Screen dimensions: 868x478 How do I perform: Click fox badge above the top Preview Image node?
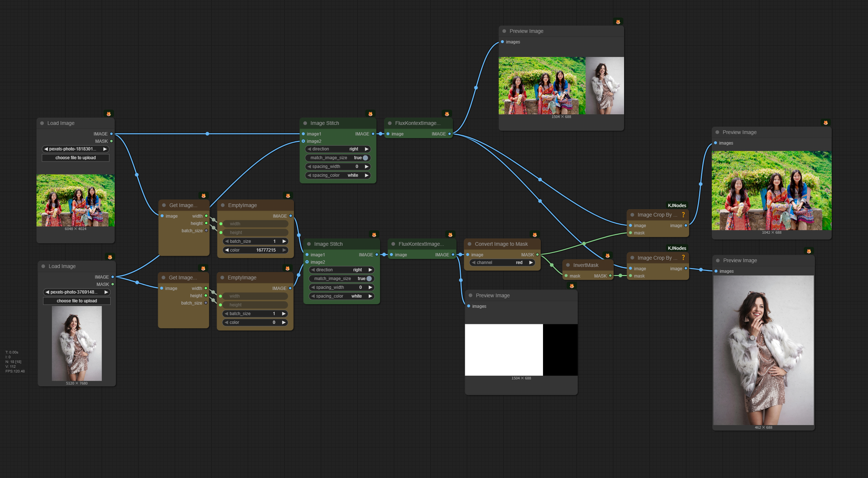618,22
